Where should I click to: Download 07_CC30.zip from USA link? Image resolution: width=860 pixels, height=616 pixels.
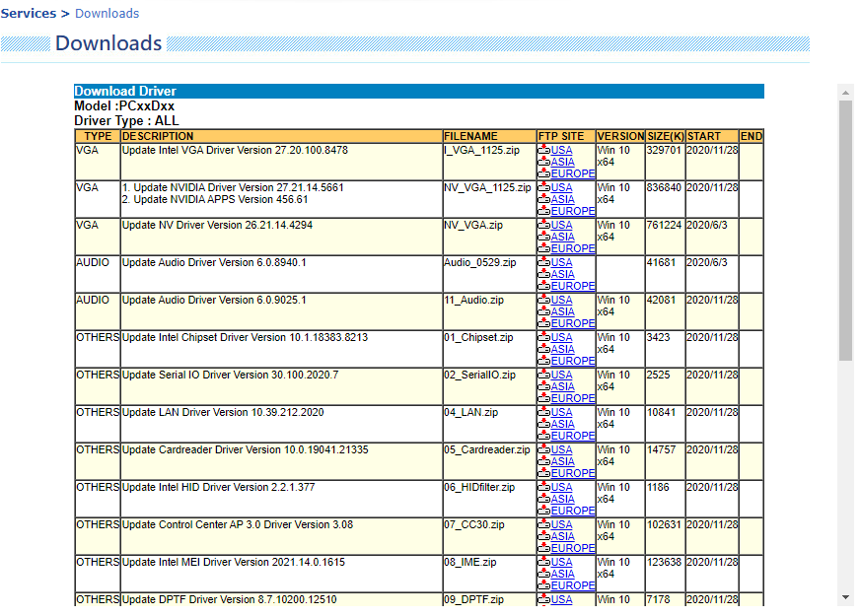click(561, 524)
